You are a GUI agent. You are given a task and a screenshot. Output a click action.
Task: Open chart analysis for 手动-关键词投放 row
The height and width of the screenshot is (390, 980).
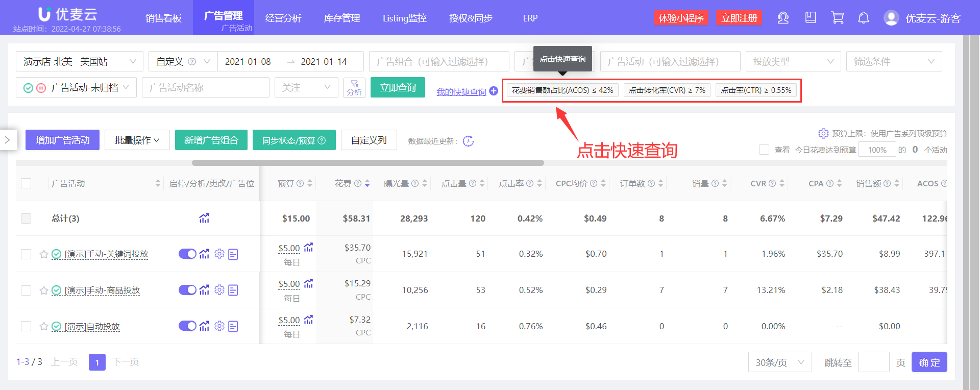pyautogui.click(x=204, y=254)
